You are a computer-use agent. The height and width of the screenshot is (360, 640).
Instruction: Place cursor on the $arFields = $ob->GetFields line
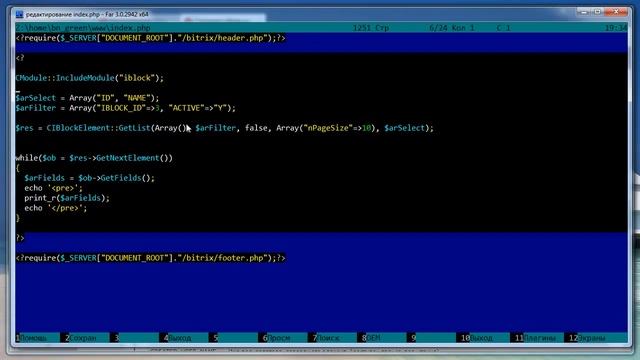[89, 178]
